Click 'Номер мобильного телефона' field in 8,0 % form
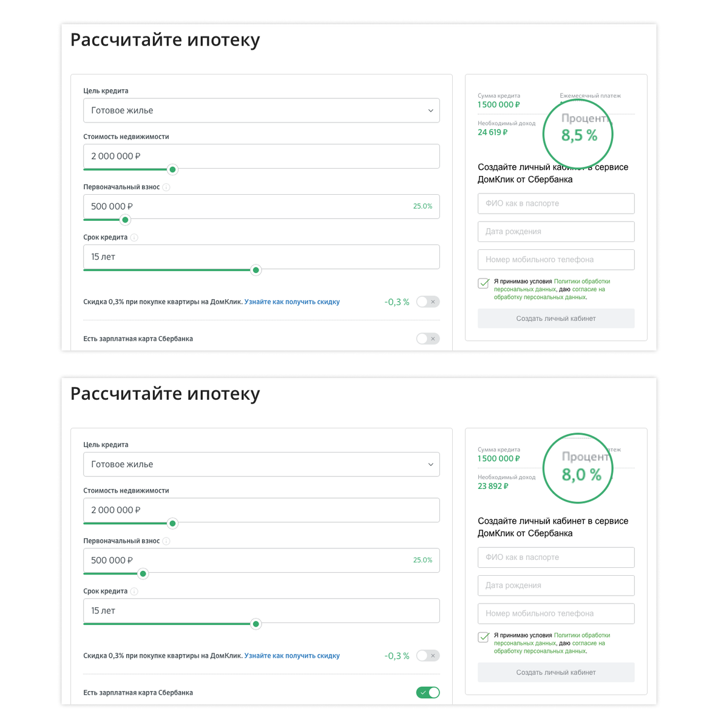The width and height of the screenshot is (718, 728). point(556,613)
